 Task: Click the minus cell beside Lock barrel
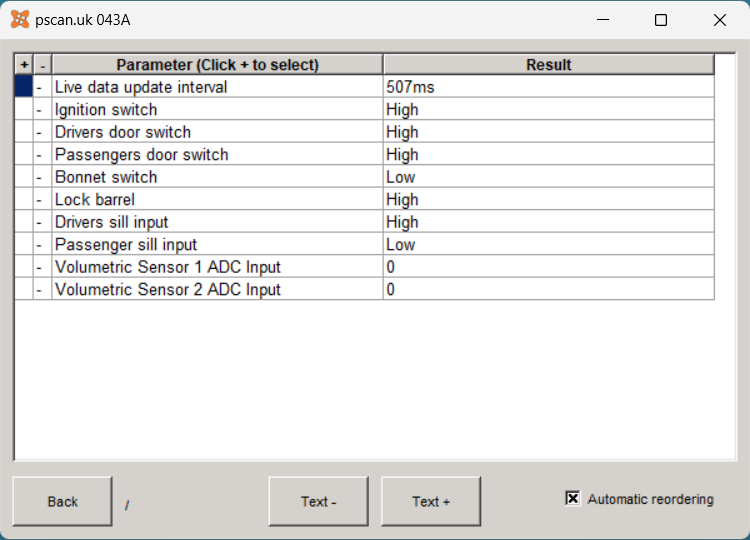(x=43, y=199)
